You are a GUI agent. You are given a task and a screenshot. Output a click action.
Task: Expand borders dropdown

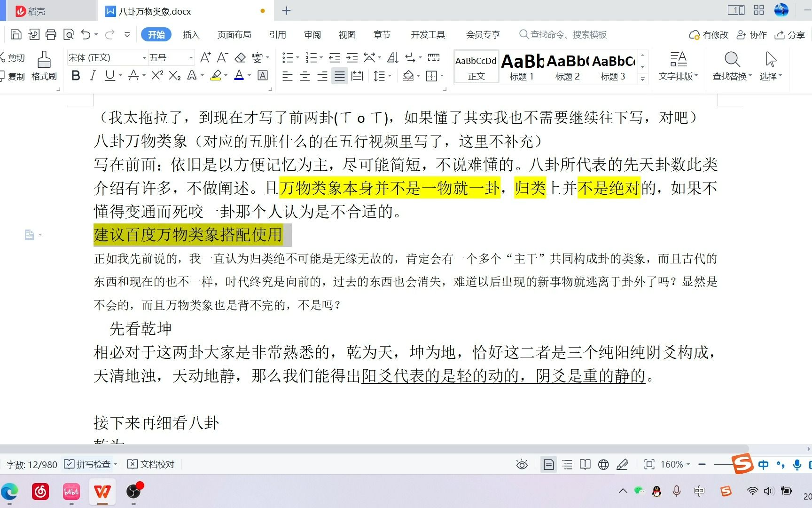coord(442,76)
